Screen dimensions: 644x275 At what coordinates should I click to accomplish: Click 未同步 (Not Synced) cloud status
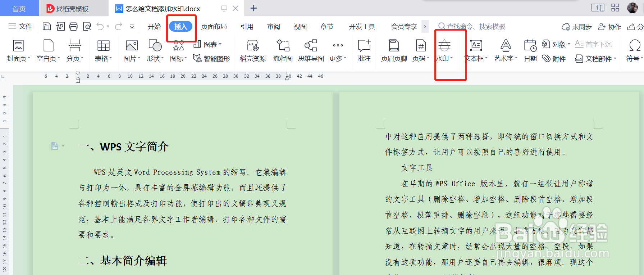pos(576,27)
